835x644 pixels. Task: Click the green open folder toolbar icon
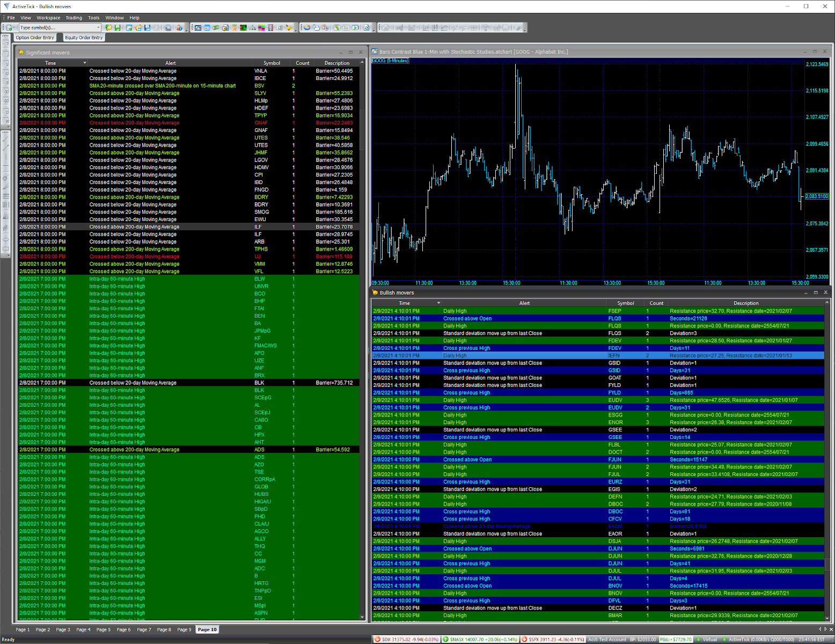tap(108, 27)
